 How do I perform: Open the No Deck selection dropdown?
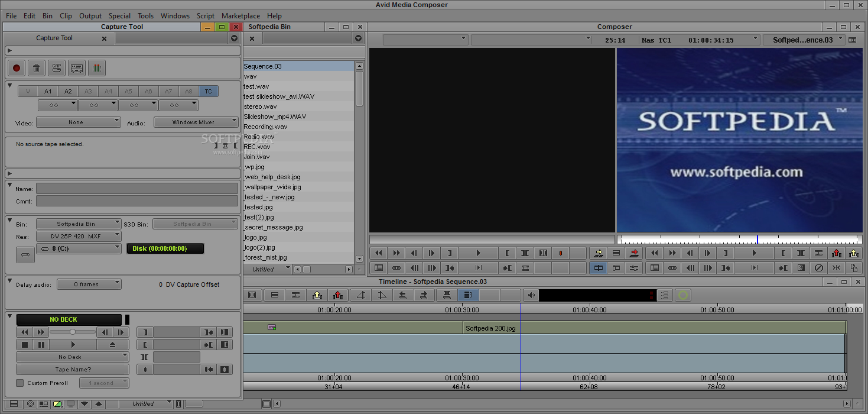click(73, 357)
